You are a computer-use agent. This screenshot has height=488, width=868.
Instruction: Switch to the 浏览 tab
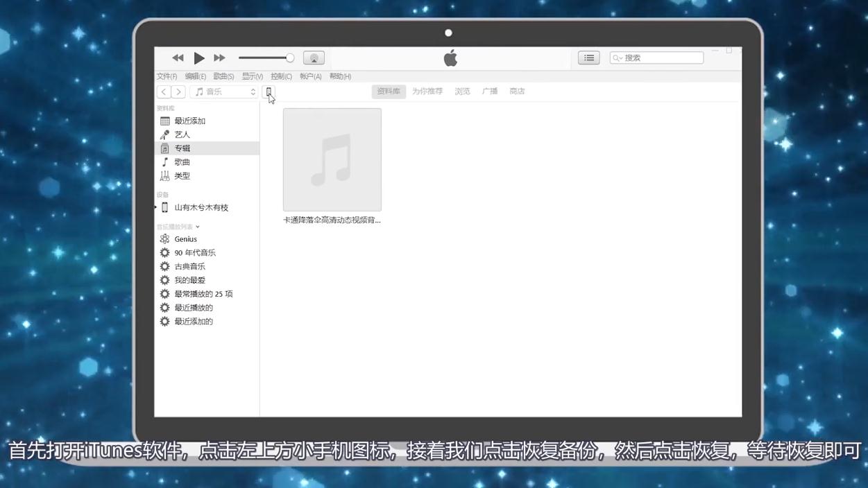coord(462,91)
